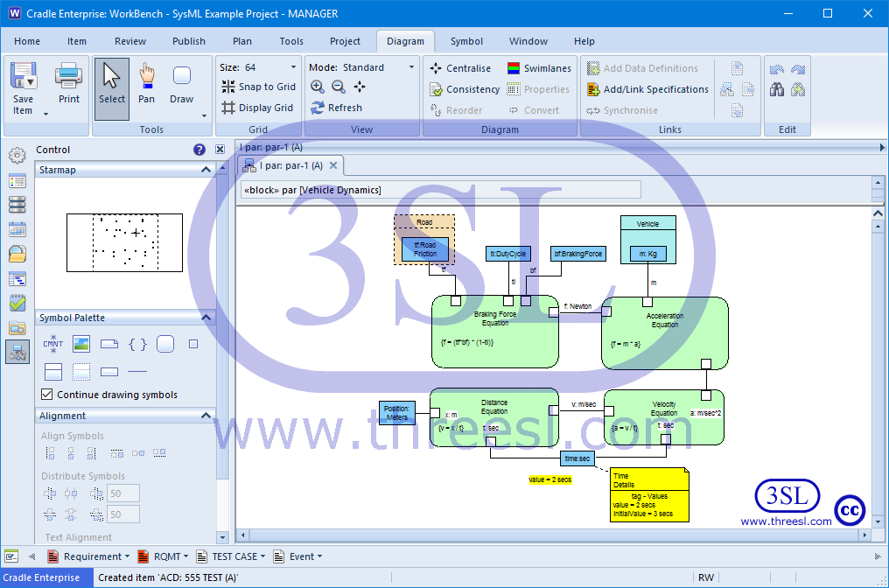The height and width of the screenshot is (588, 889).
Task: Click the Print icon
Action: [69, 84]
